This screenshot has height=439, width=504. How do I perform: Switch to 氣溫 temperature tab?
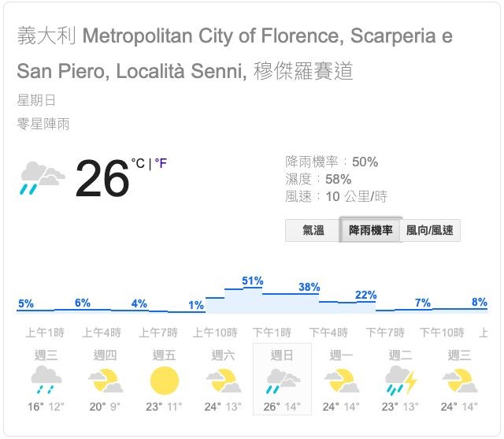point(313,230)
